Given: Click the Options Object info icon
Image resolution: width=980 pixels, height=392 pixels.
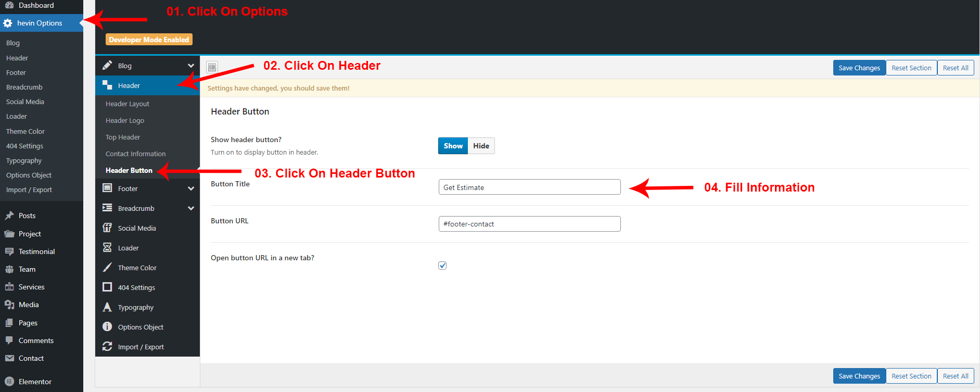Looking at the screenshot, I should click(107, 327).
